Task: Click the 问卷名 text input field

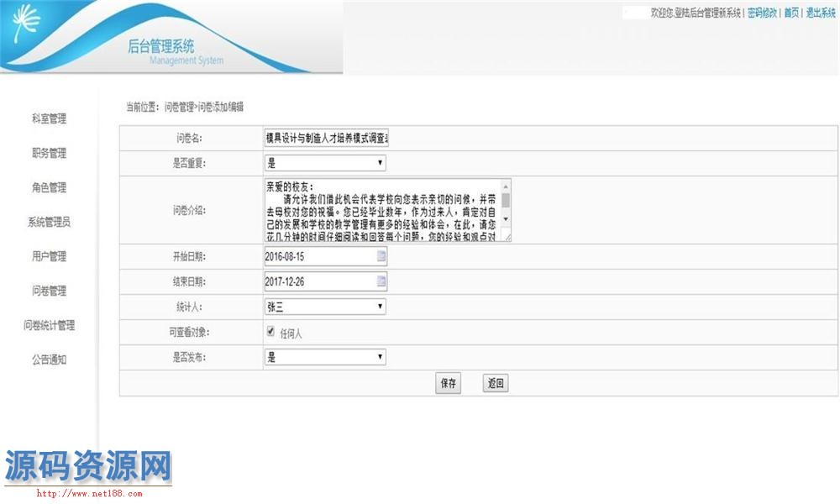Action: click(326, 138)
